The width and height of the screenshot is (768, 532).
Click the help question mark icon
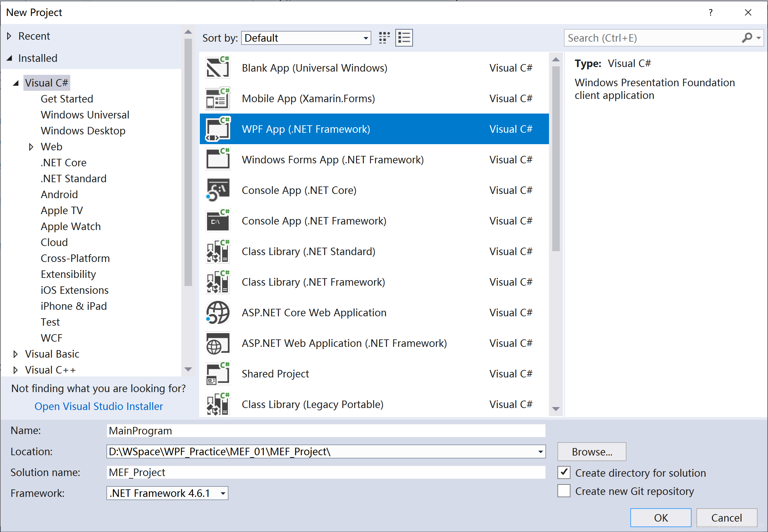point(711,12)
